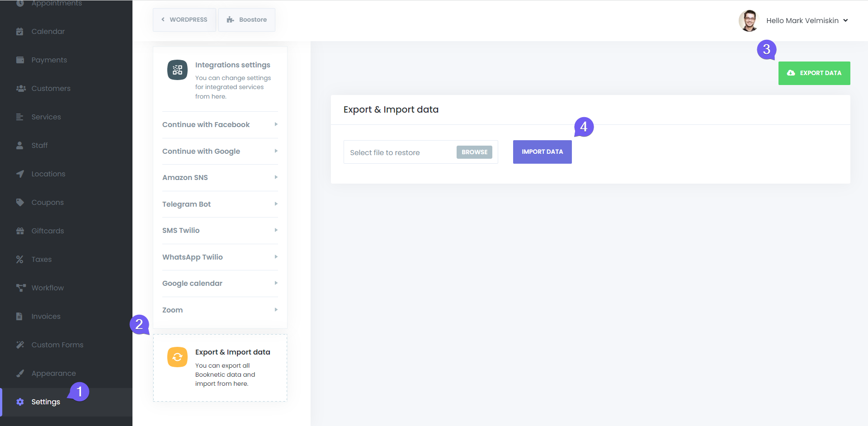Select Telegram Bot label
The image size is (868, 426).
[x=186, y=204]
